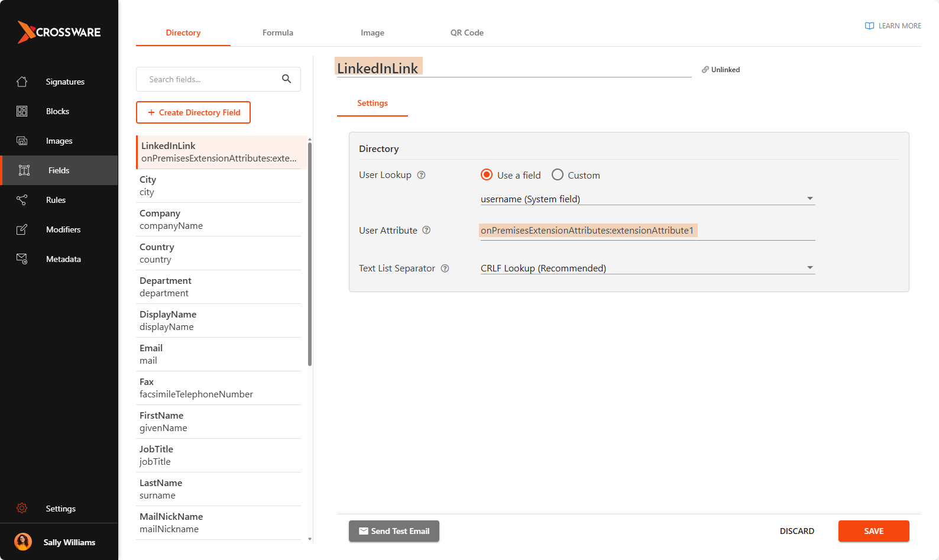Switch to the QR Code tab
Viewport: 939px width, 560px height.
[467, 33]
